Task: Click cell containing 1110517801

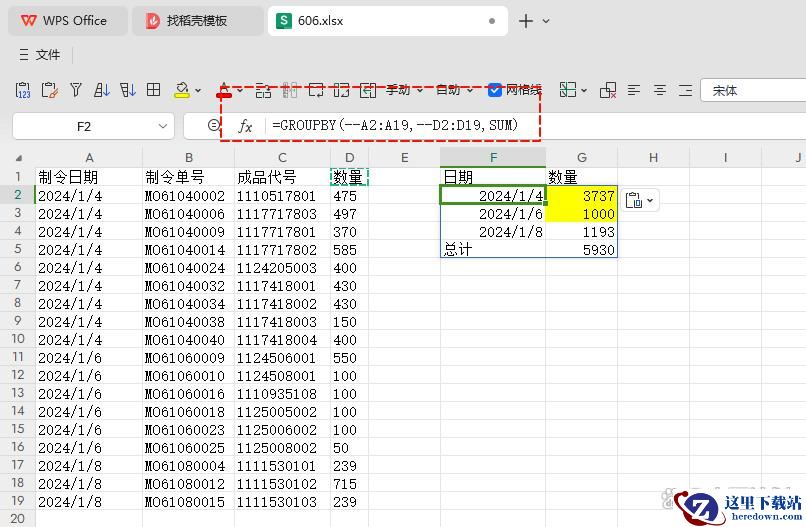Action: 282,196
